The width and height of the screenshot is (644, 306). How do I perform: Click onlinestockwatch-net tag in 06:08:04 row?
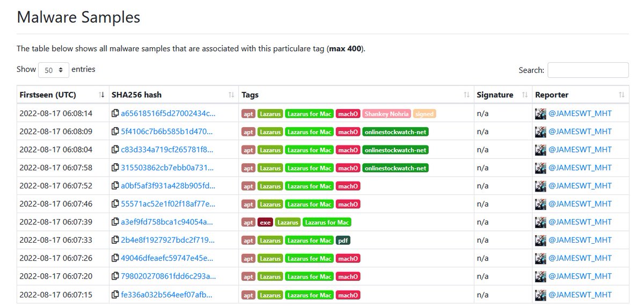pos(396,150)
